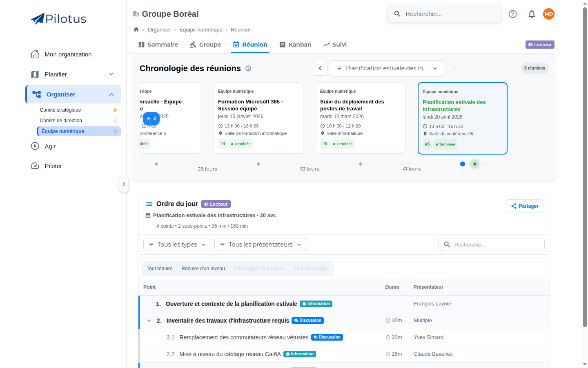Open the Planification estivale meeting selector dropdown
588x368 pixels.
387,68
